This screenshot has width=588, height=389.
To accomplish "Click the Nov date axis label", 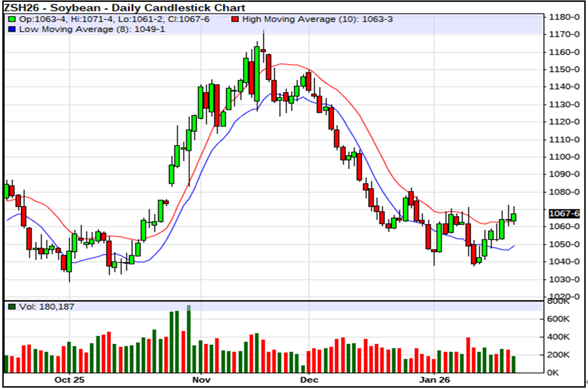I will 201,380.
